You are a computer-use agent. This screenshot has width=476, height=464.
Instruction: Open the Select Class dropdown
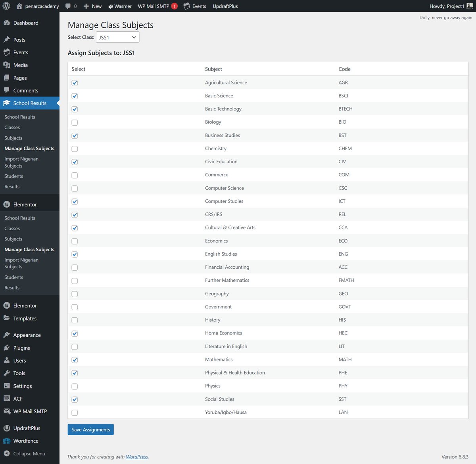(x=117, y=37)
